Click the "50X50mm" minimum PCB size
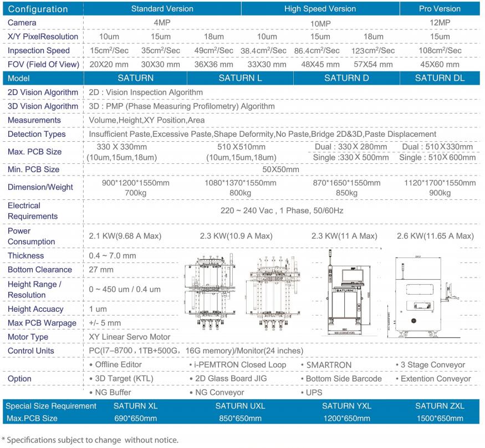Image resolution: width=485 pixels, height=448 pixels. tap(280, 169)
